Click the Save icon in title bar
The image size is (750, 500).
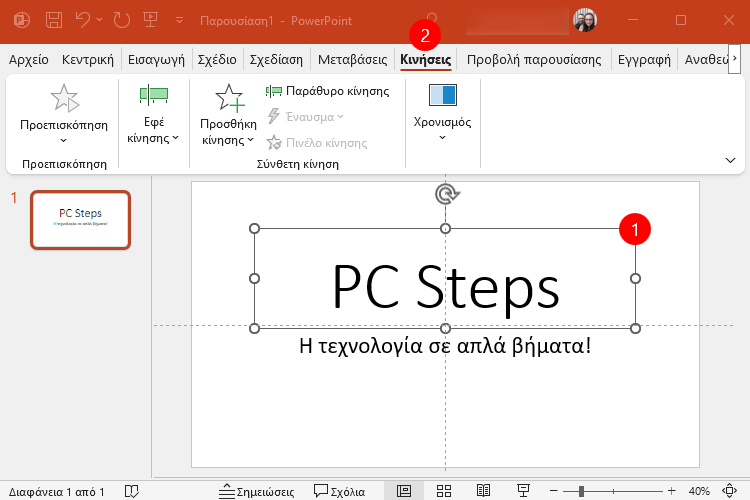coord(54,20)
